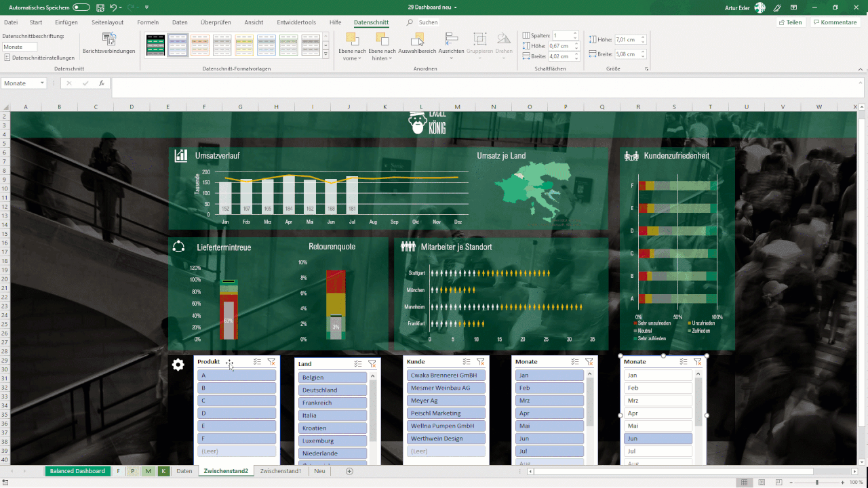Open the Kommentare panel

click(835, 22)
